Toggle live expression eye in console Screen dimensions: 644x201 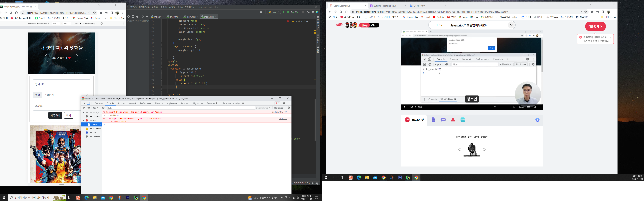(x=103, y=108)
